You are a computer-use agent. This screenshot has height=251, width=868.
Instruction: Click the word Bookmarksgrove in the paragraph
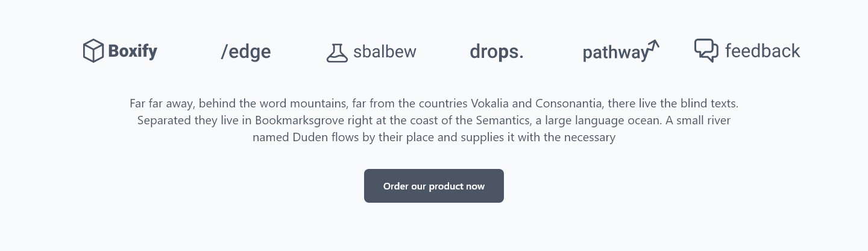pos(300,120)
